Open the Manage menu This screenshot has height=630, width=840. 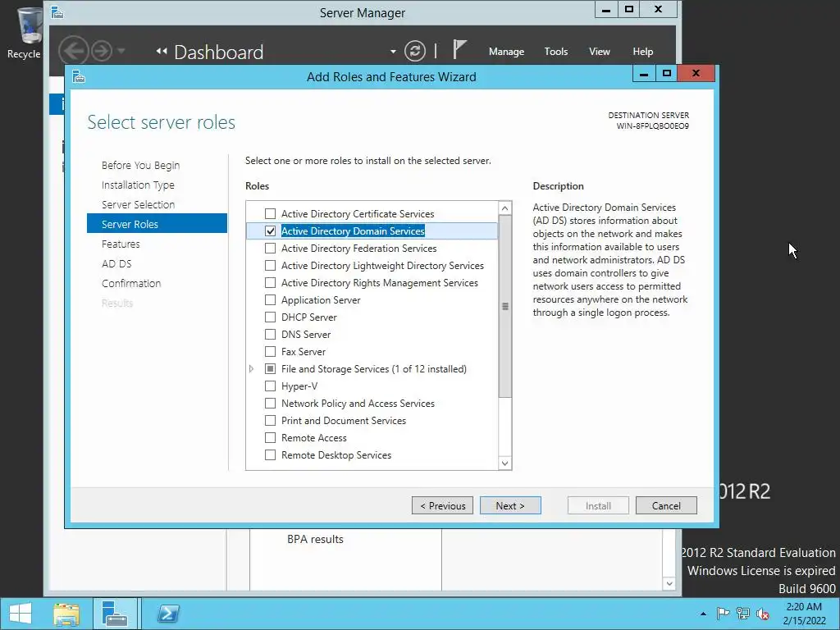click(x=506, y=52)
